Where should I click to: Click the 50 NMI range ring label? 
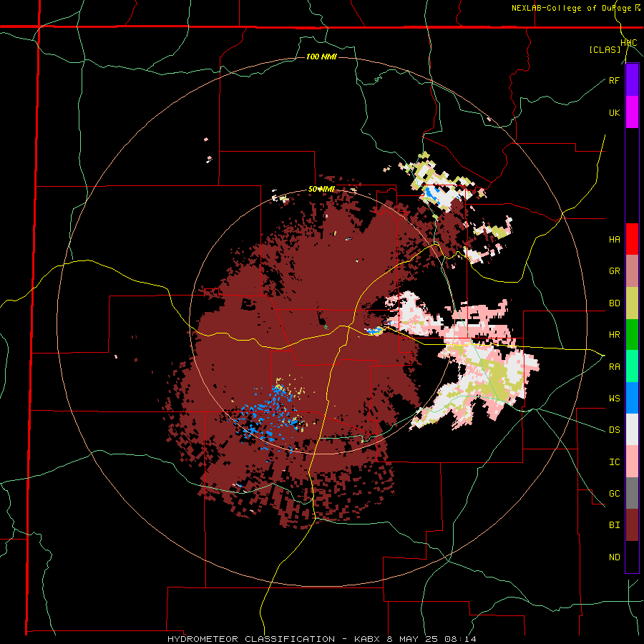click(321, 190)
